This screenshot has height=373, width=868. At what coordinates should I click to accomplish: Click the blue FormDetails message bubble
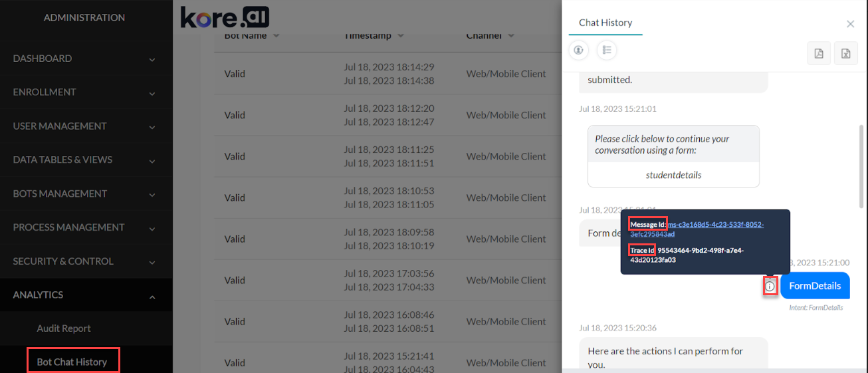[x=815, y=286]
